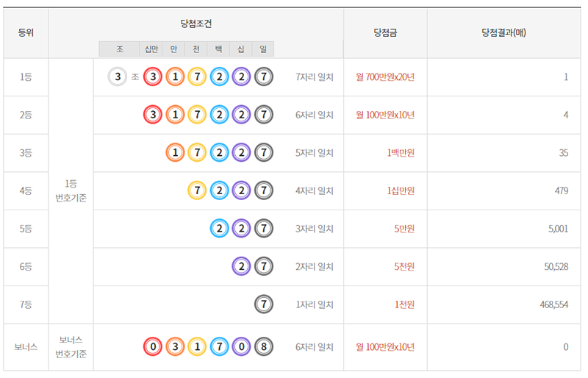Click the 1등 rank cell
588x378 pixels.
[26, 77]
